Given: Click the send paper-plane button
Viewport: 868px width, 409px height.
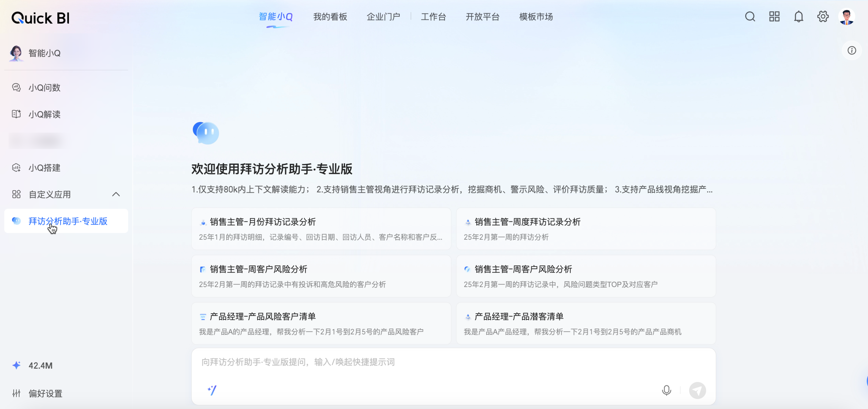Looking at the screenshot, I should pyautogui.click(x=697, y=390).
